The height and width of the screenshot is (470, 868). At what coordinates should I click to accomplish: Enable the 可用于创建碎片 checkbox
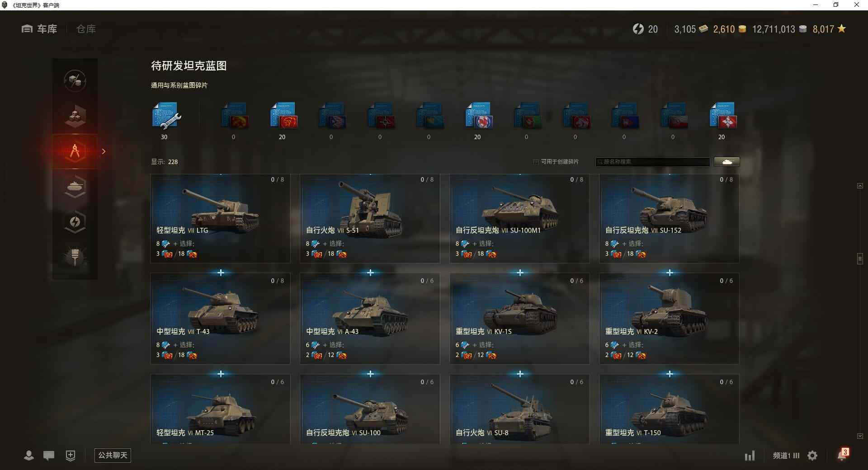point(536,162)
